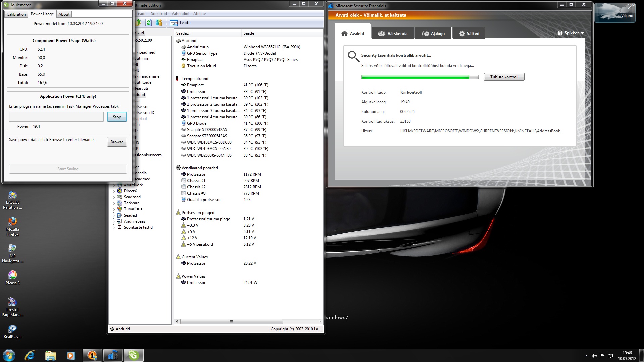The width and height of the screenshot is (644, 362).
Task: Switch to the Calibration tab in Joulemeter
Action: click(16, 14)
